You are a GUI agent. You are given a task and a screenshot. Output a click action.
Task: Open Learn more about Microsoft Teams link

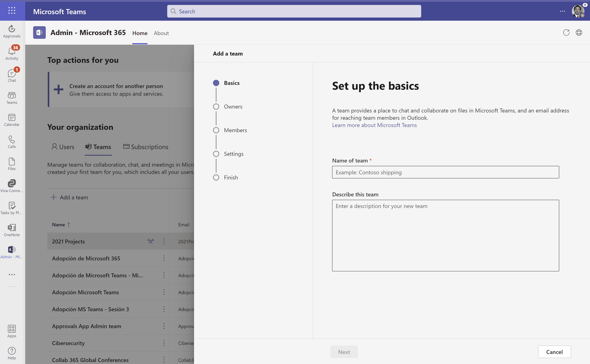pyautogui.click(x=374, y=125)
